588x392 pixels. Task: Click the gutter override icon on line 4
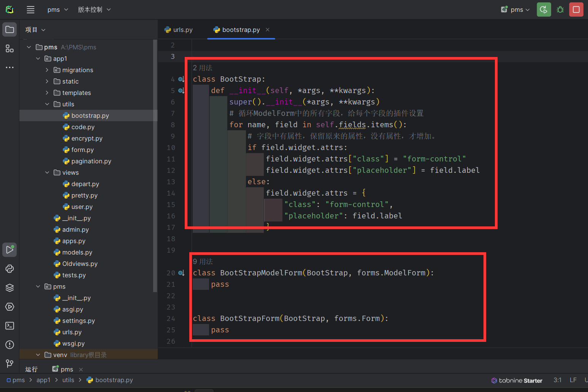pos(181,79)
